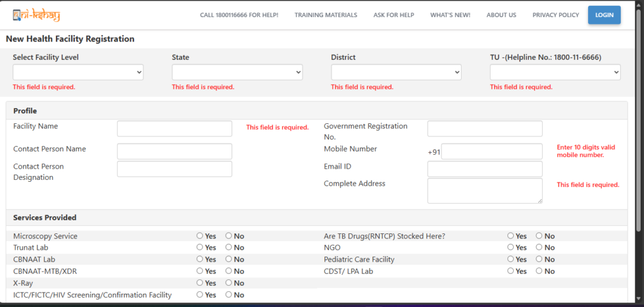Image resolution: width=644 pixels, height=307 pixels.
Task: Click the Facility Name text field
Action: coord(174,129)
